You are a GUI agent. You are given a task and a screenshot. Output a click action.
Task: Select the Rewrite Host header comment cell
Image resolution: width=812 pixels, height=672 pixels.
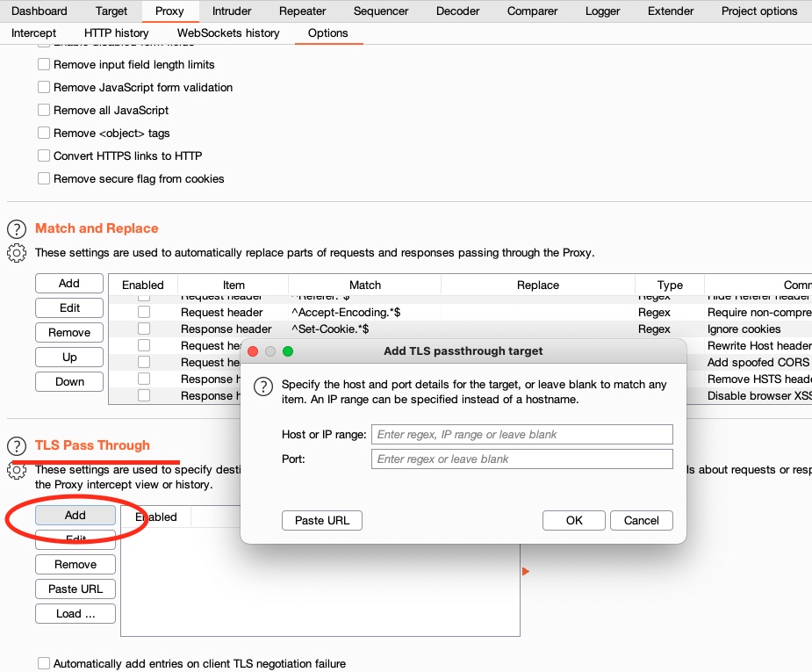[x=758, y=345]
